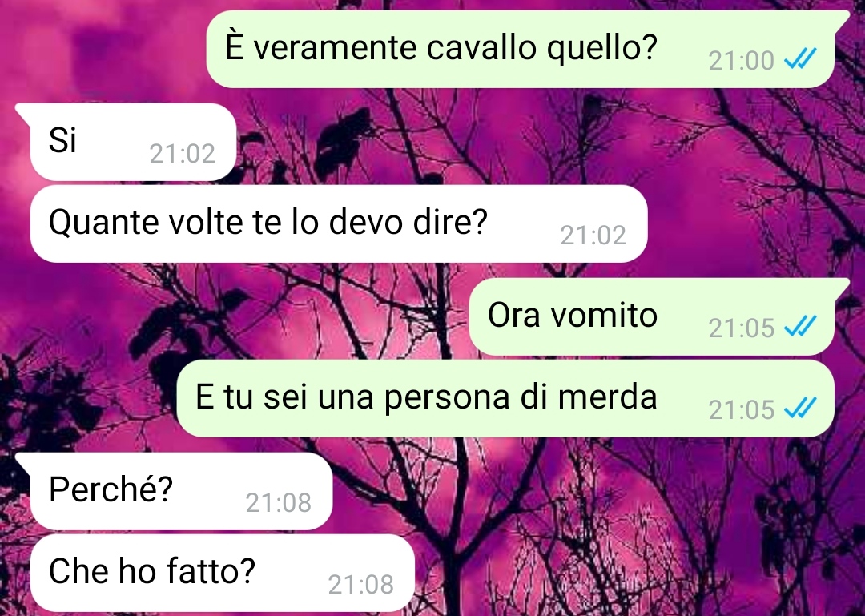
Task: Tap the 21:08 timestamp beside 'Perché?'
Action: pos(278,502)
